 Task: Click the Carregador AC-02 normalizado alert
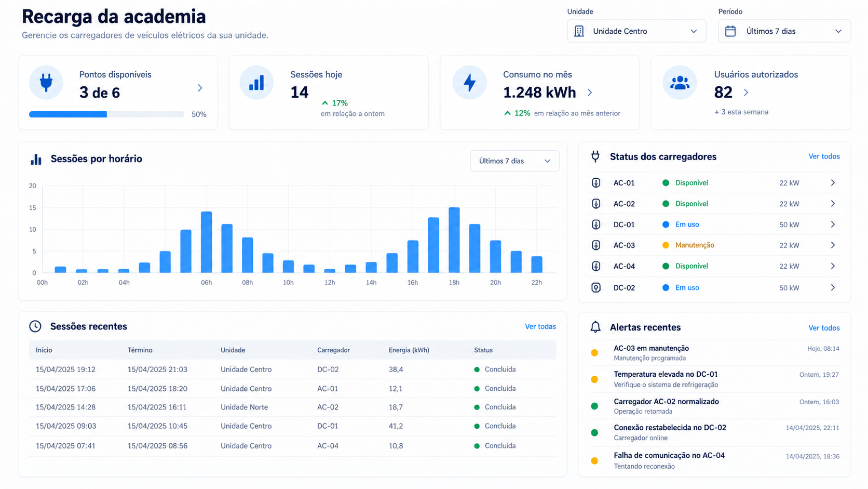tap(715, 406)
